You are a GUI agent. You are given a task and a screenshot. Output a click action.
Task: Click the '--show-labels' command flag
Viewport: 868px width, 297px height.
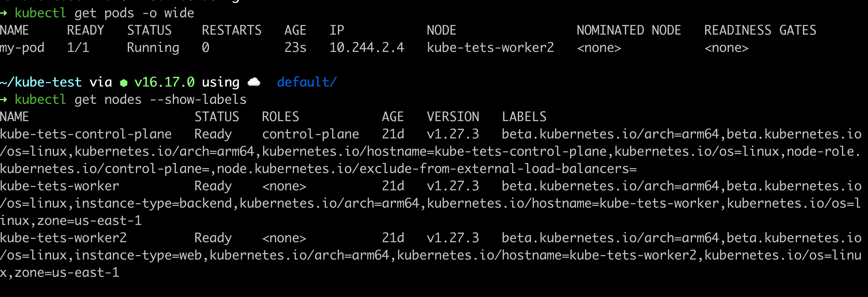(198, 99)
